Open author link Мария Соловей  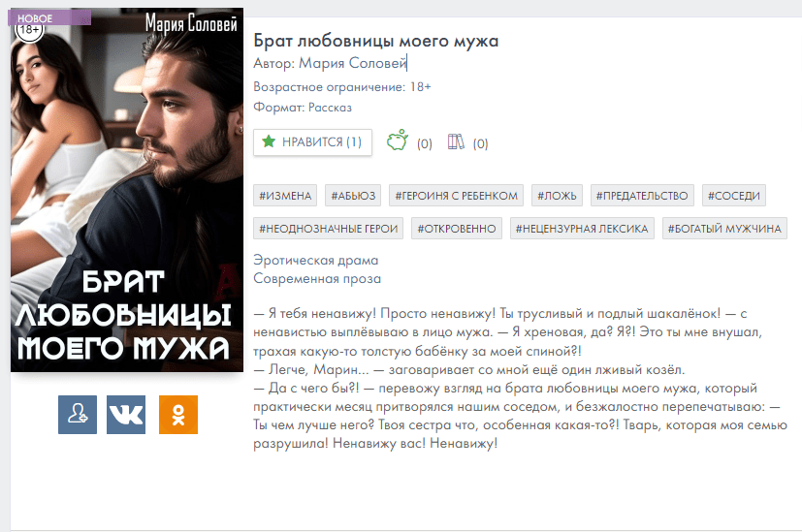point(352,63)
